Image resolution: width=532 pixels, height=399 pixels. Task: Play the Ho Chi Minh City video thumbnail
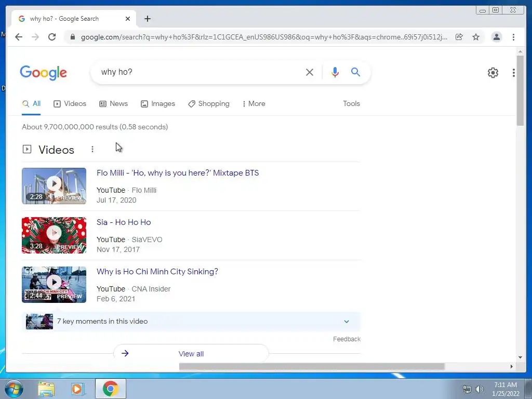click(54, 285)
